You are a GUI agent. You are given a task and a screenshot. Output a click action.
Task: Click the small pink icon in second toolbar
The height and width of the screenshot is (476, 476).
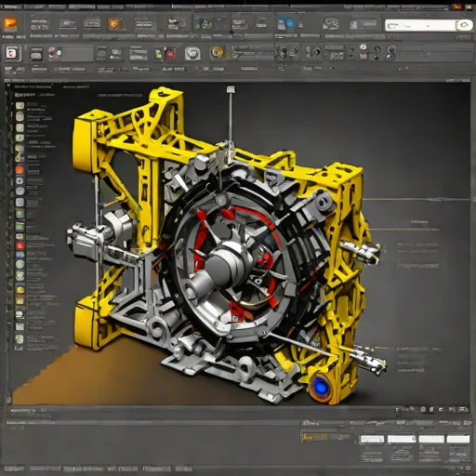click(363, 56)
